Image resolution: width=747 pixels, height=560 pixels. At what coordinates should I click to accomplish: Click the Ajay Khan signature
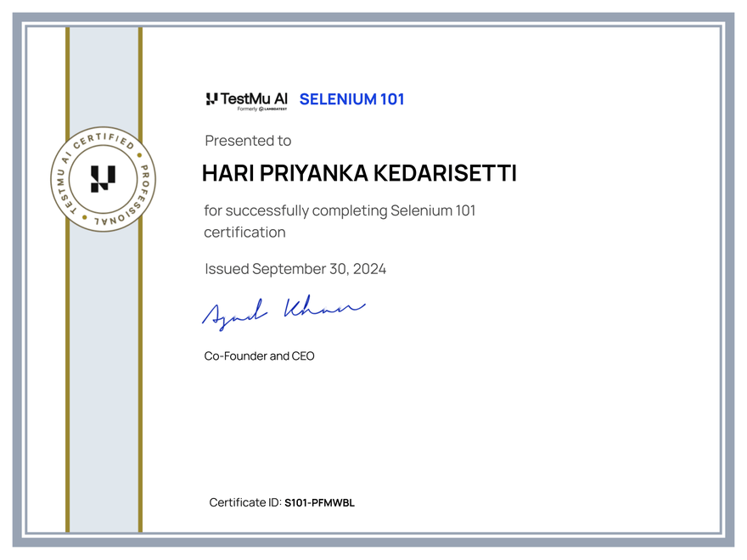coord(284,310)
